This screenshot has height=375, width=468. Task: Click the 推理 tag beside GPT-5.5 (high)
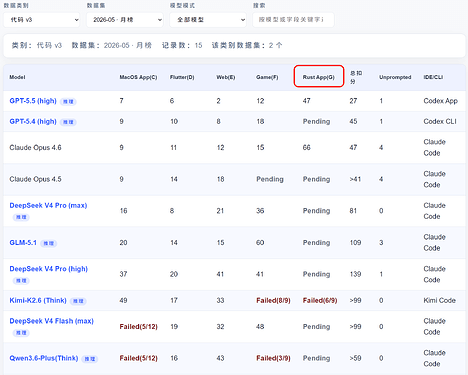pyautogui.click(x=68, y=102)
